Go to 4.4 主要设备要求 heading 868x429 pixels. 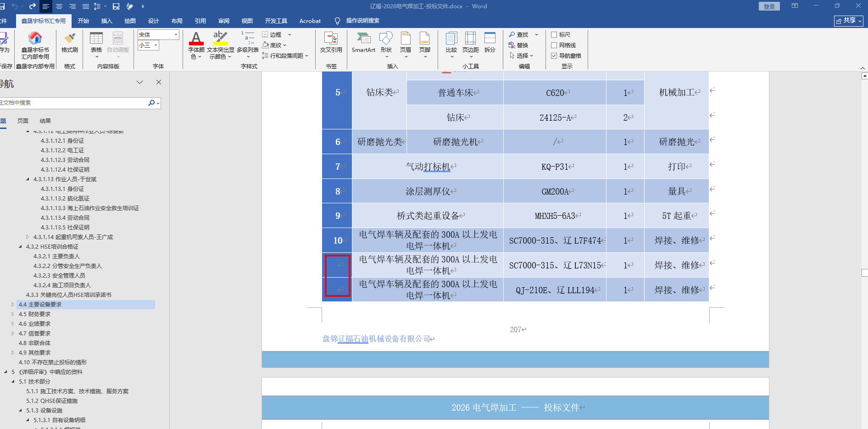pos(86,305)
